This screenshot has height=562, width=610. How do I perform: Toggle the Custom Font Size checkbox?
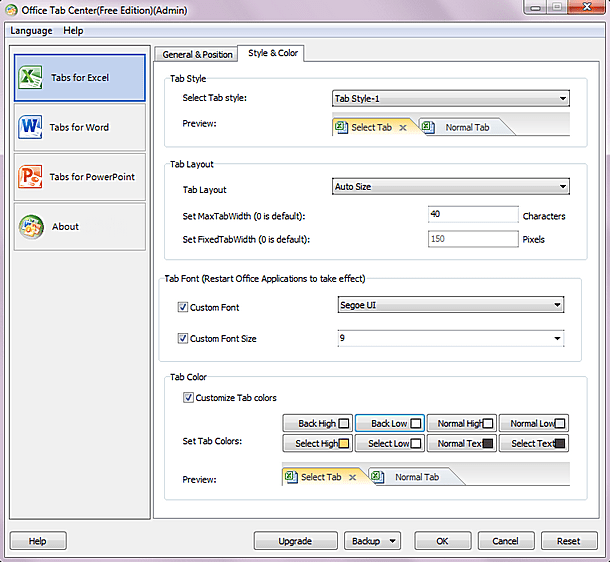tap(183, 338)
